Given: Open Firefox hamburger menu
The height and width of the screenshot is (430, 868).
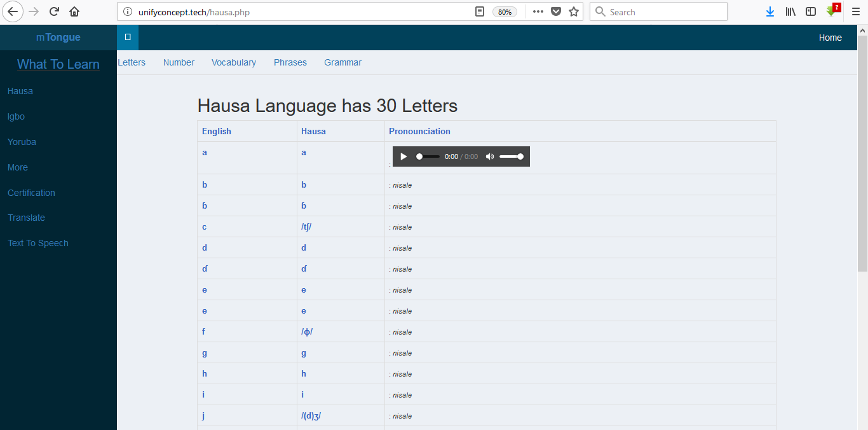Looking at the screenshot, I should pos(855,11).
